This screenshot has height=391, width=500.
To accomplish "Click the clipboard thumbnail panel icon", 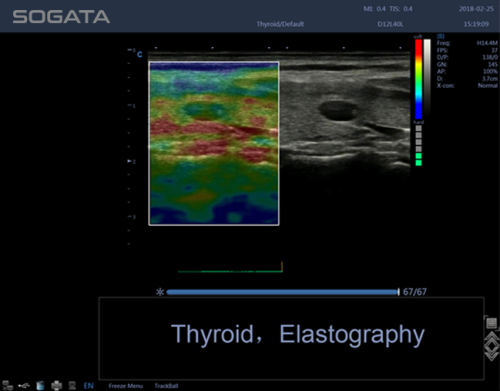I will pos(491,323).
